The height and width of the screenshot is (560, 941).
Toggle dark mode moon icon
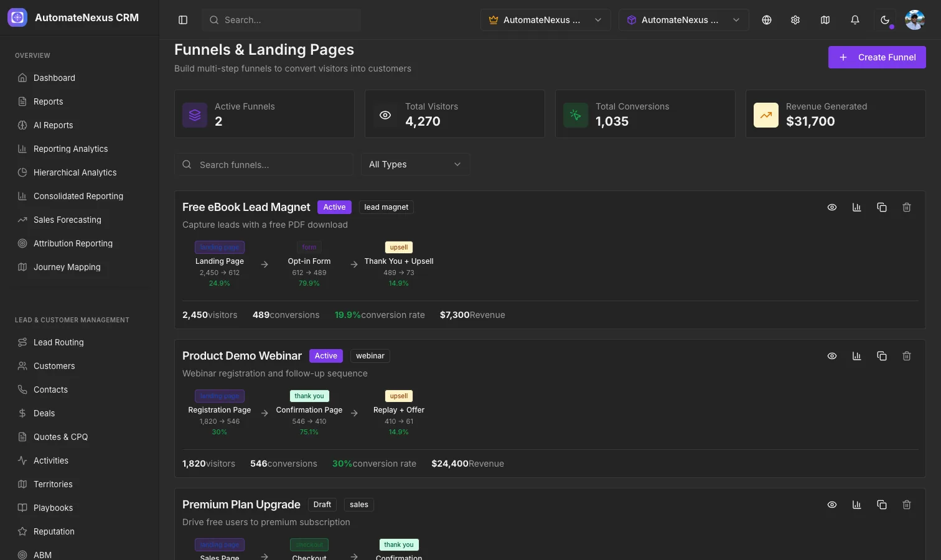point(885,20)
